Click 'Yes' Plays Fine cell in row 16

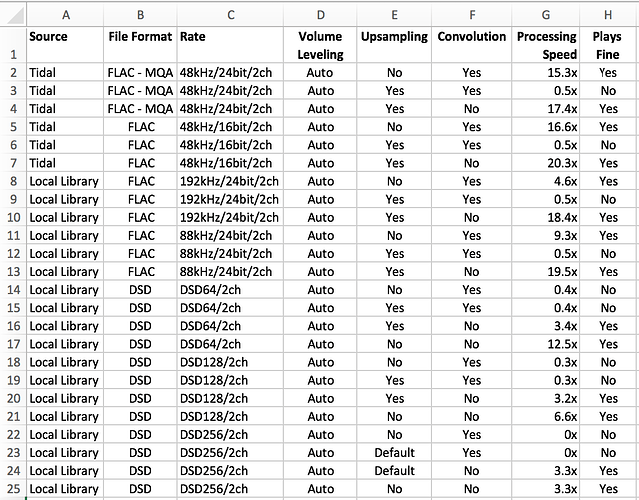(608, 326)
